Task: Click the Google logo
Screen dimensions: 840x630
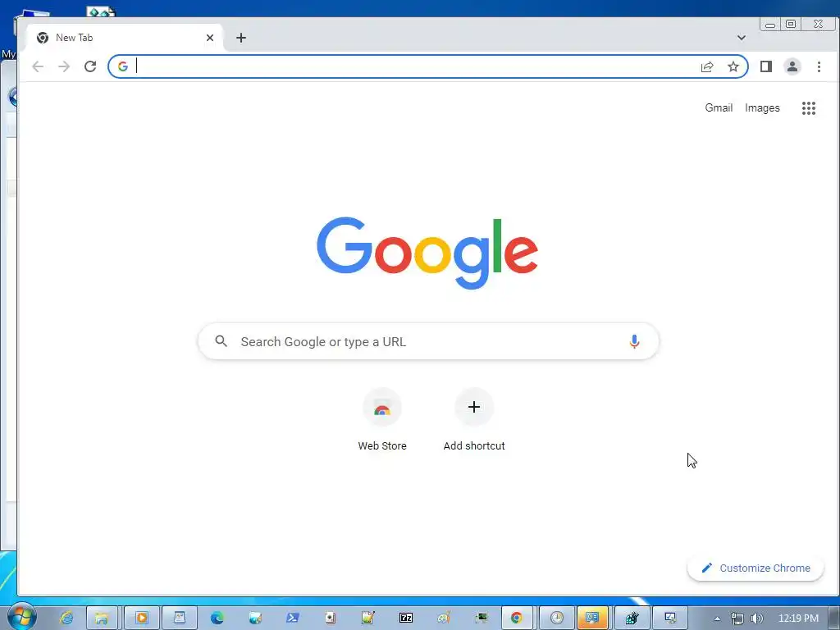Action: [x=427, y=253]
